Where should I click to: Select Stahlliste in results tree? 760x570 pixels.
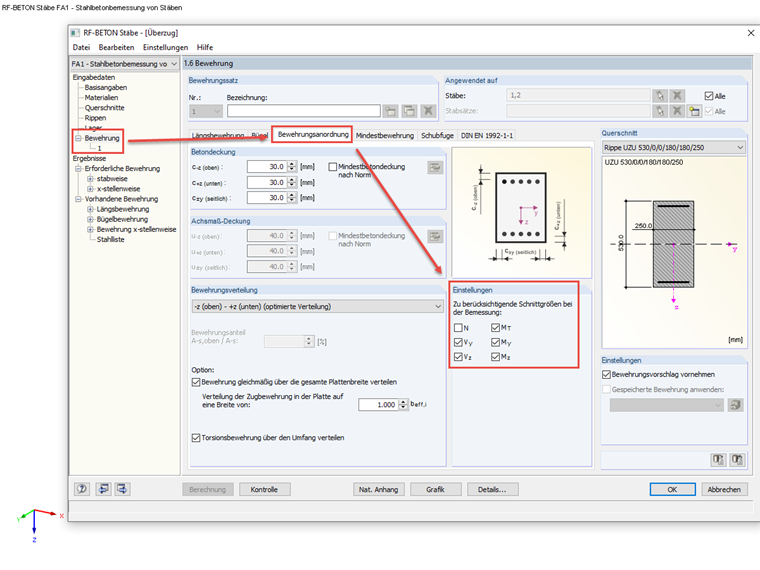111,239
